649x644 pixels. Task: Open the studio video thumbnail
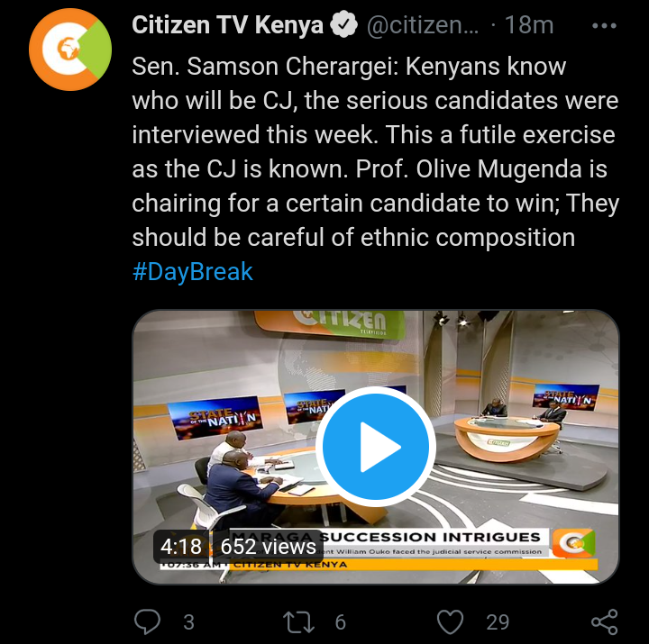[x=375, y=447]
